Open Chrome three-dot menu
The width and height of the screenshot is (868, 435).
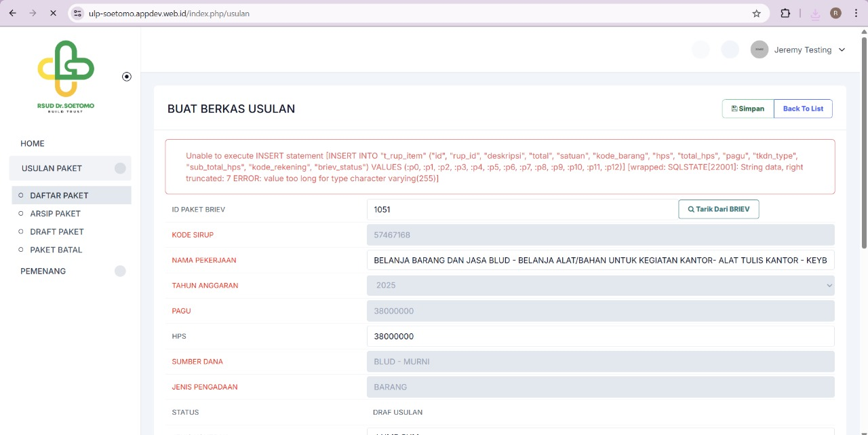pyautogui.click(x=855, y=13)
